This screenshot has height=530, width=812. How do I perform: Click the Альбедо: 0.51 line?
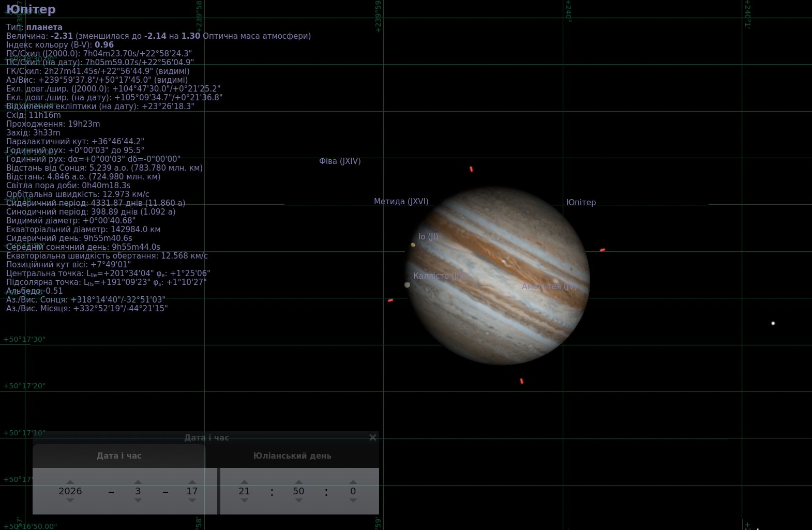[34, 291]
